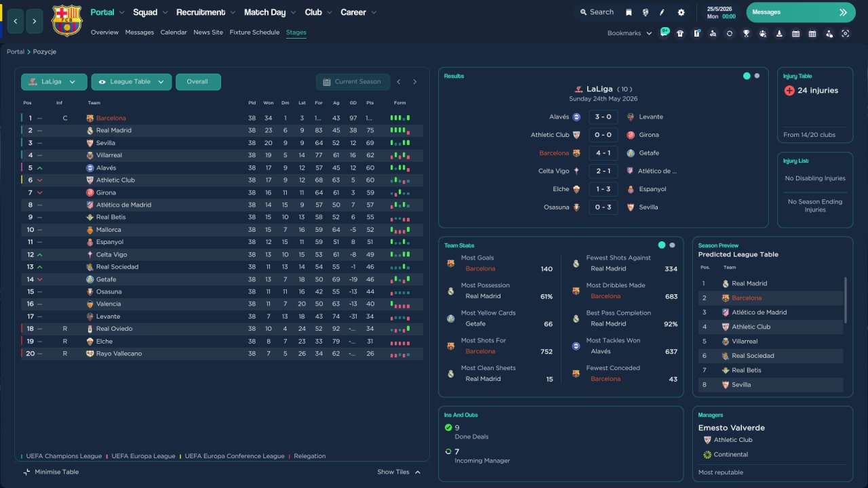Click the FC Barcelona club crest

coord(66,21)
